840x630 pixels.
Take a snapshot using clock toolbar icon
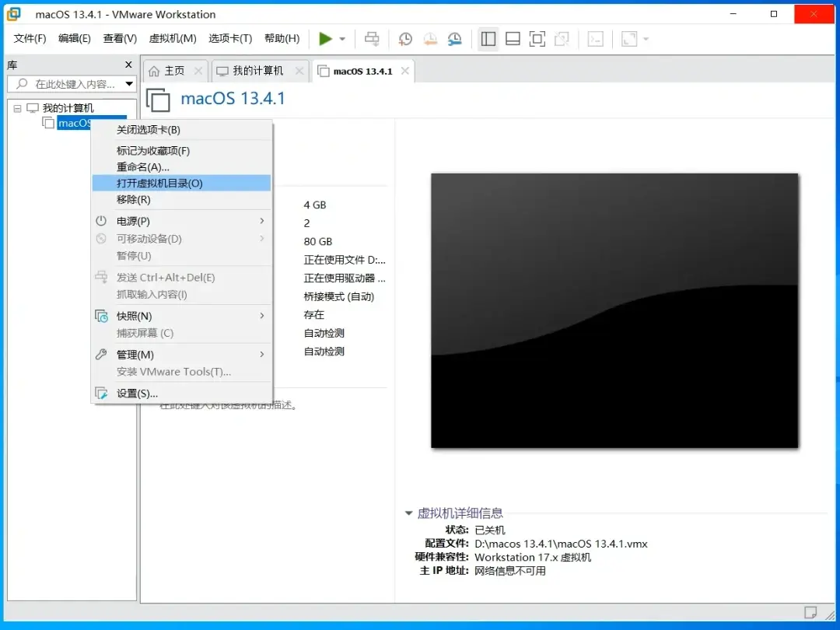tap(405, 39)
